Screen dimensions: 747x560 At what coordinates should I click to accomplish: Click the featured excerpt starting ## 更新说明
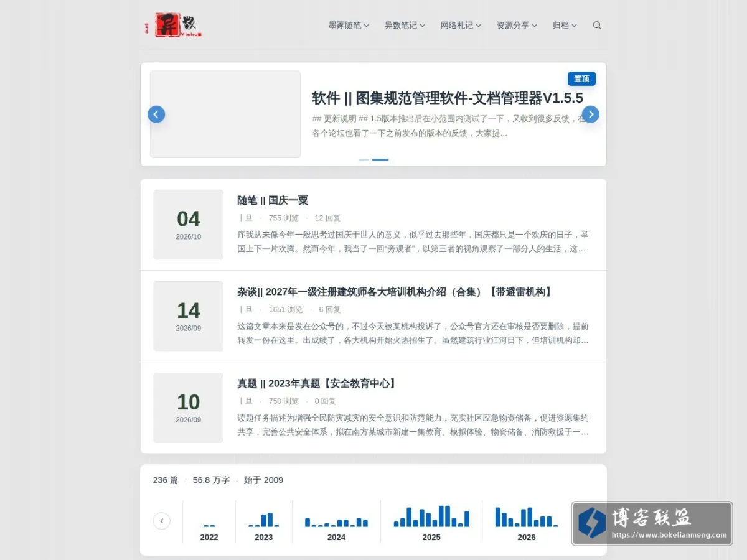[449, 126]
